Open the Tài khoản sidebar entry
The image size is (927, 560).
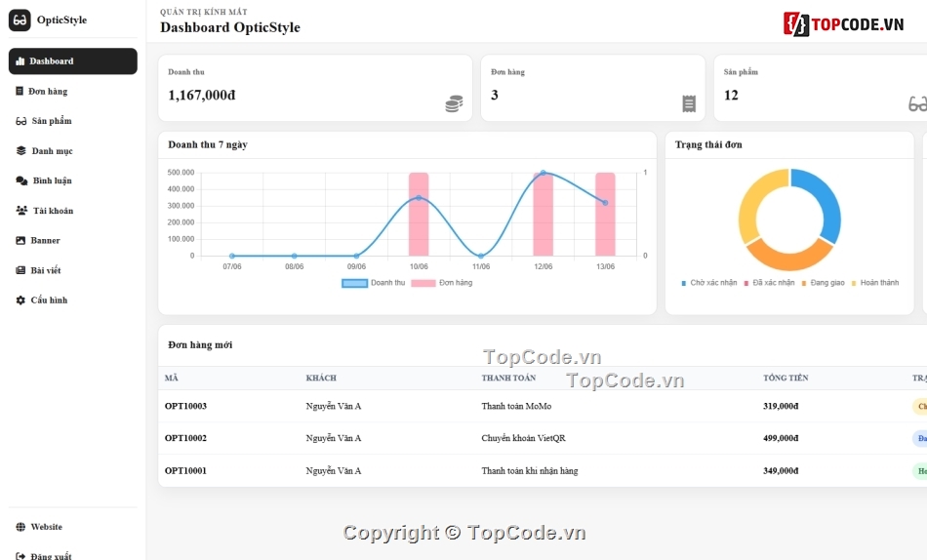pos(73,211)
